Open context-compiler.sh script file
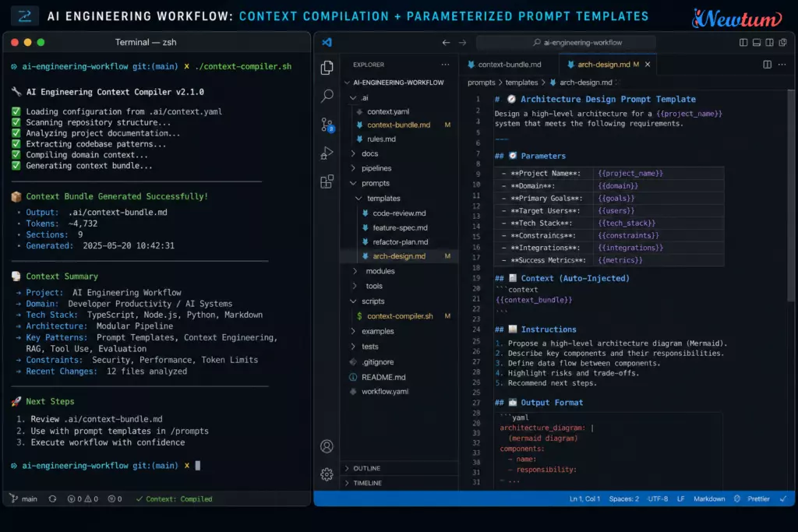 tap(400, 315)
